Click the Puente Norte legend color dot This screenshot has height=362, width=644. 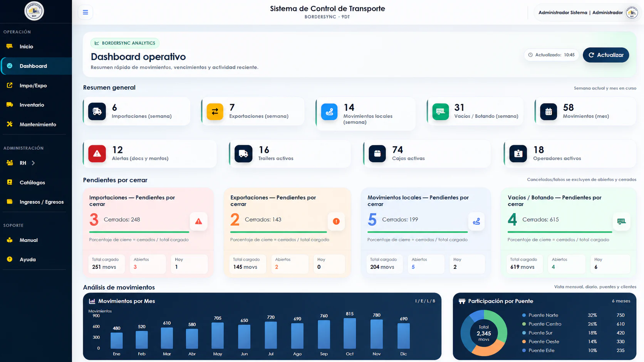[524, 315]
